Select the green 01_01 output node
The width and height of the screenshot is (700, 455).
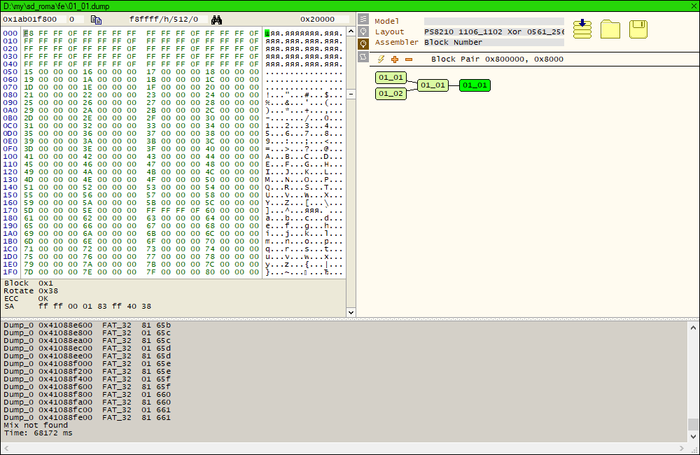[x=475, y=85]
